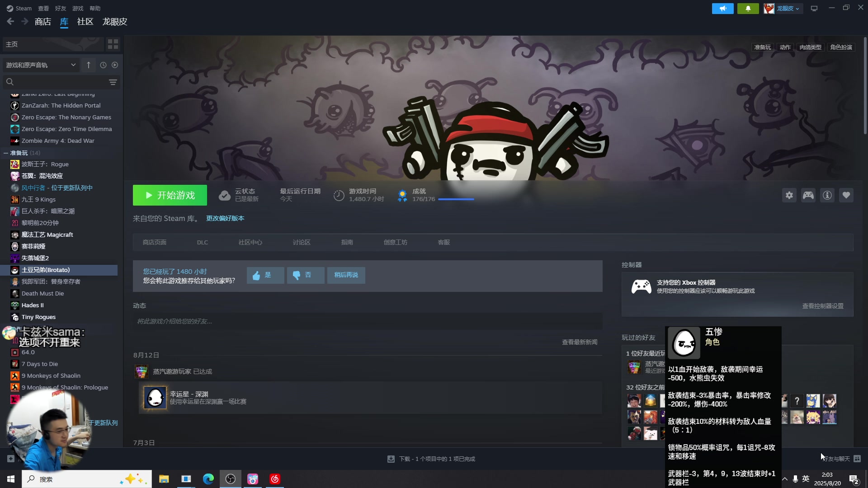Open 查看控制器设置 link
Image resolution: width=868 pixels, height=488 pixels.
[x=823, y=306]
